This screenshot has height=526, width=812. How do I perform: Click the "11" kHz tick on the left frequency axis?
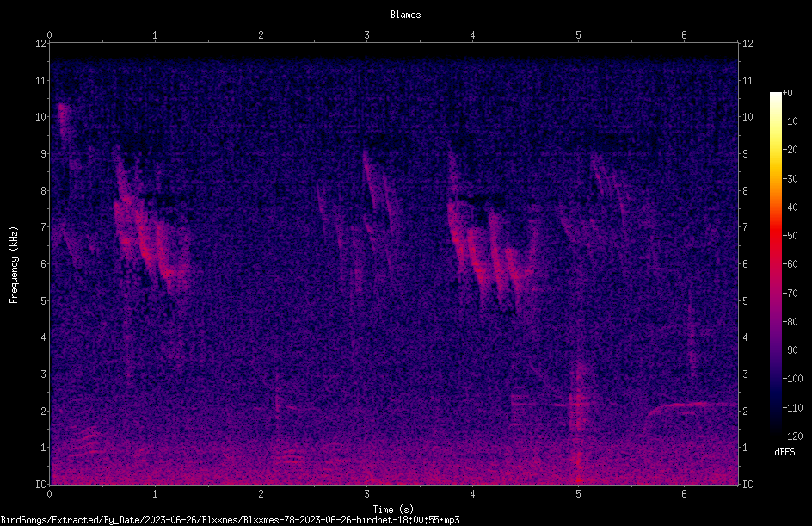[x=41, y=80]
